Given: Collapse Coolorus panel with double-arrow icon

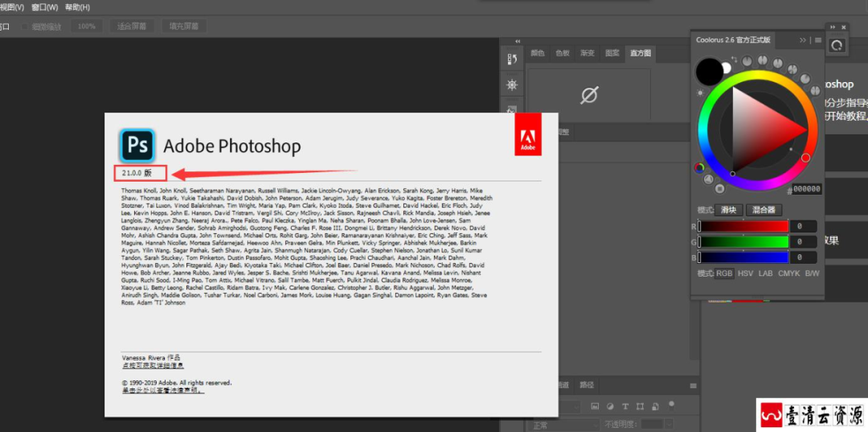Looking at the screenshot, I should [x=803, y=40].
